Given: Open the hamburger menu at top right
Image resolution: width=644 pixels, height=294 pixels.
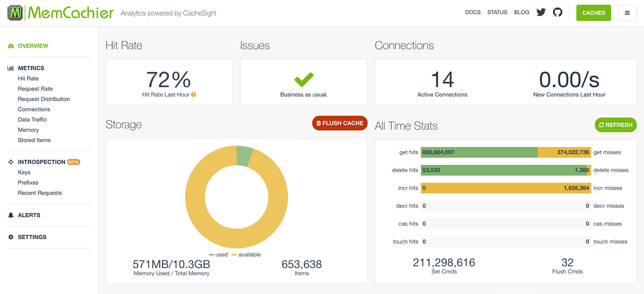Looking at the screenshot, I should [x=627, y=13].
